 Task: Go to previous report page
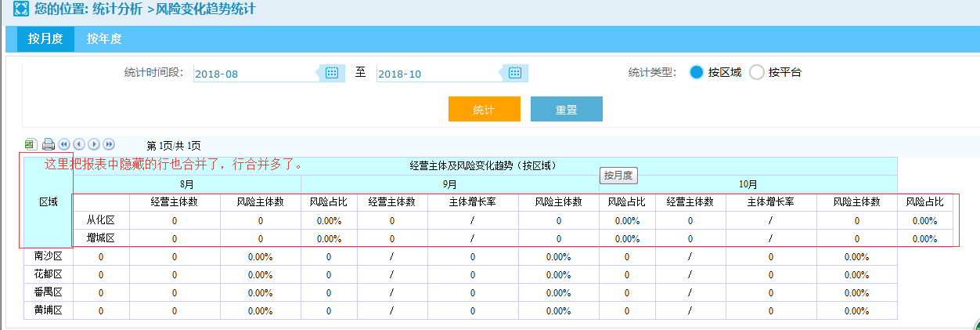(x=79, y=144)
